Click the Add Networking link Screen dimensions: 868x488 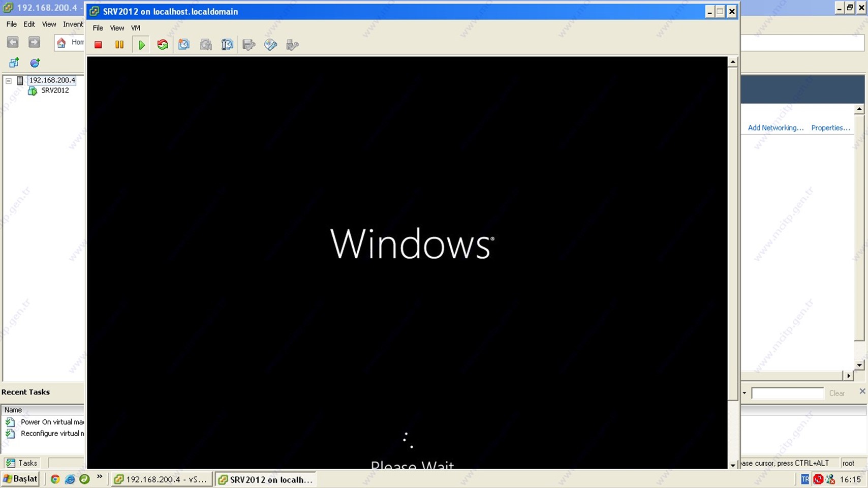[776, 128]
